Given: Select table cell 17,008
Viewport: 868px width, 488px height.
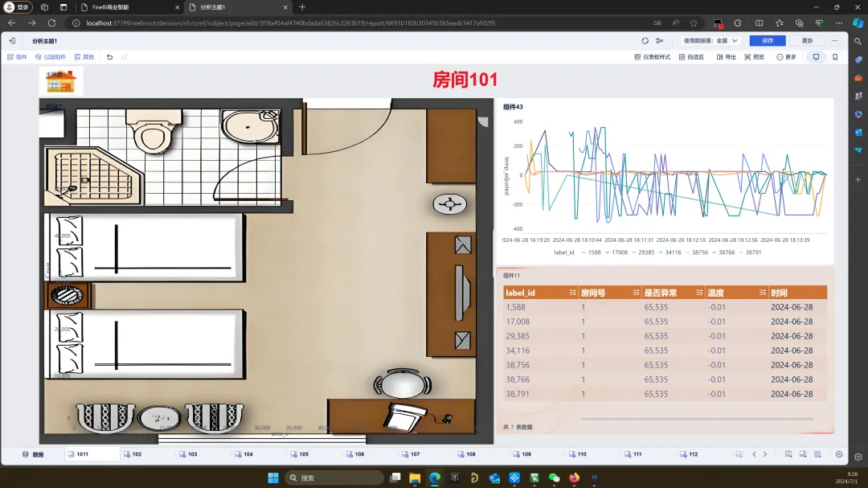Looking at the screenshot, I should [518, 322].
